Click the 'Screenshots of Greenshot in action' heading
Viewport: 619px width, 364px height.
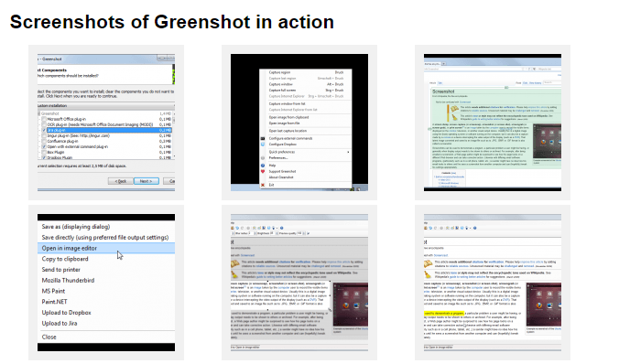[x=172, y=22]
